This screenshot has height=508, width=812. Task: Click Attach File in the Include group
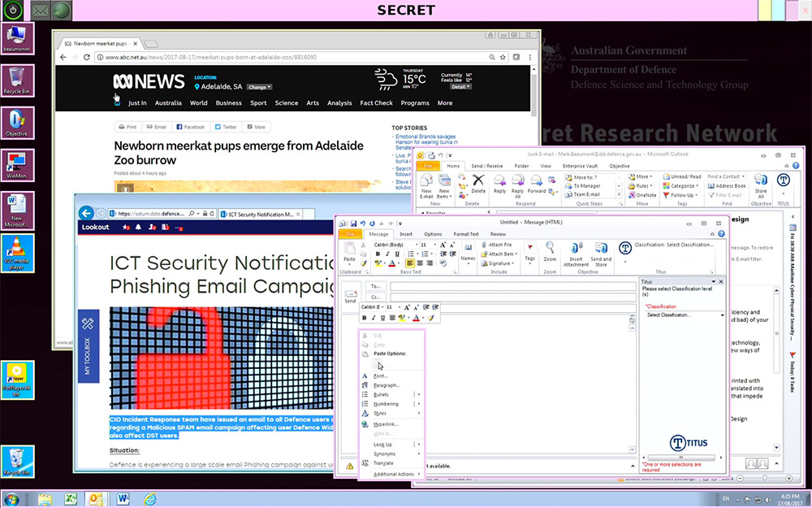[495, 245]
